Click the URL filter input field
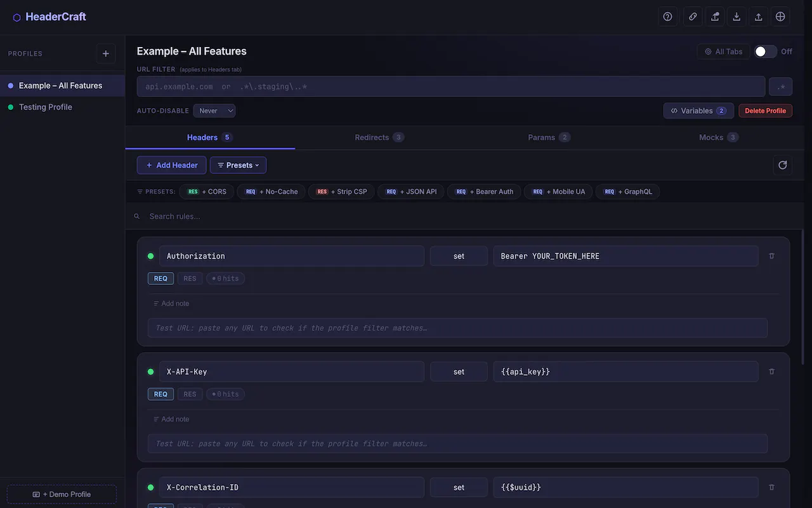812x508 pixels. (450, 87)
